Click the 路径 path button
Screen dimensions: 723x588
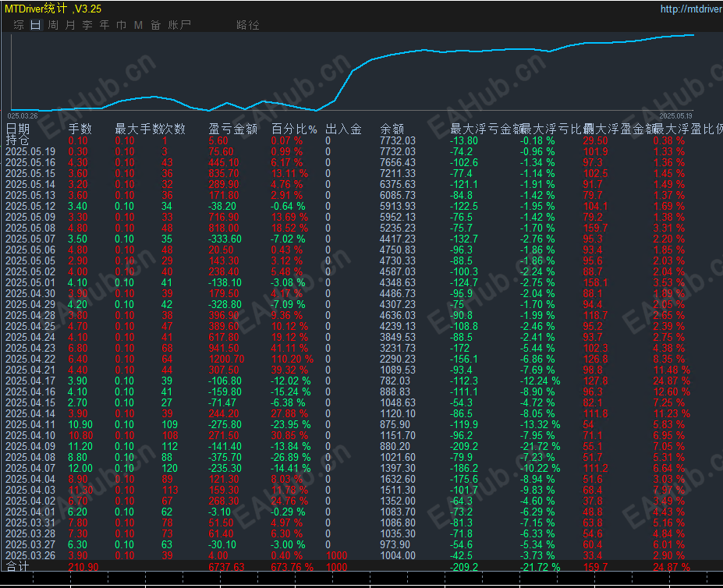pos(247,25)
